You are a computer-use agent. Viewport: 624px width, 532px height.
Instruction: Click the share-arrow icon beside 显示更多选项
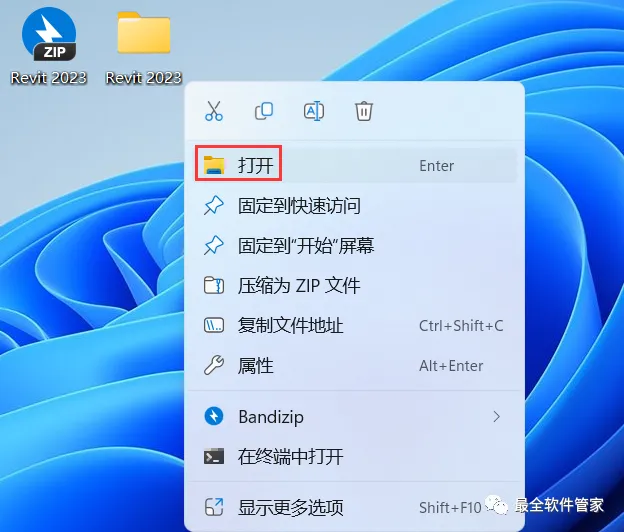pyautogui.click(x=214, y=507)
